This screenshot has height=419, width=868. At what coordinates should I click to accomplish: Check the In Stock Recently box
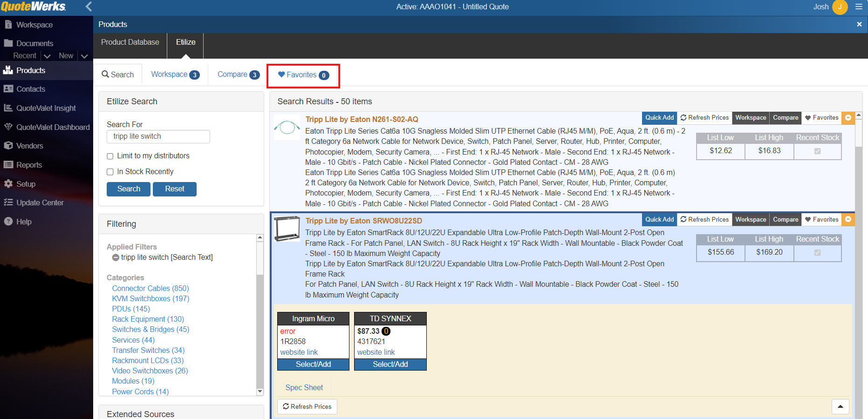pyautogui.click(x=110, y=172)
